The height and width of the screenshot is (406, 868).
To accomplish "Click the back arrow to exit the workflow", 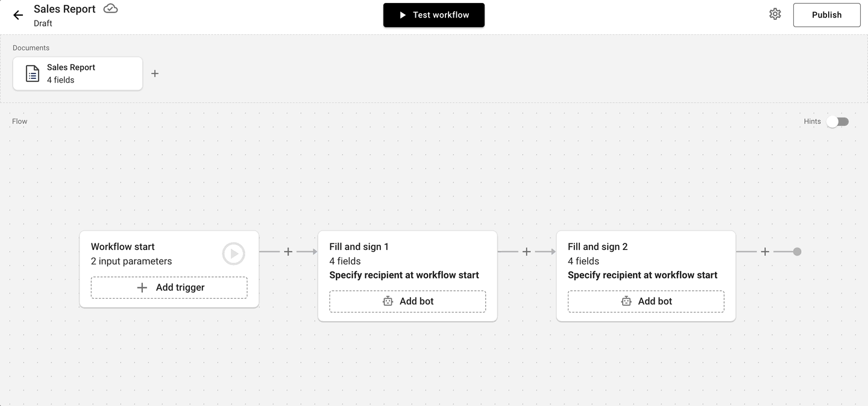I will coord(17,14).
